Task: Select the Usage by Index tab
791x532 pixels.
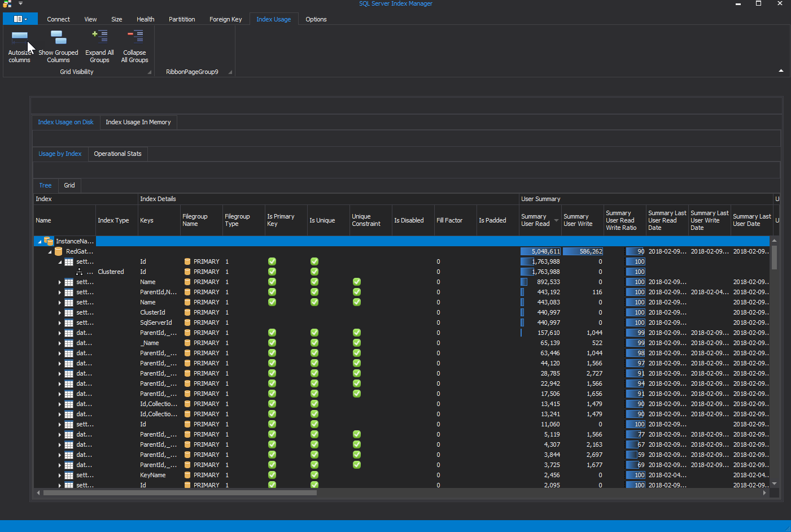Action: coord(60,154)
